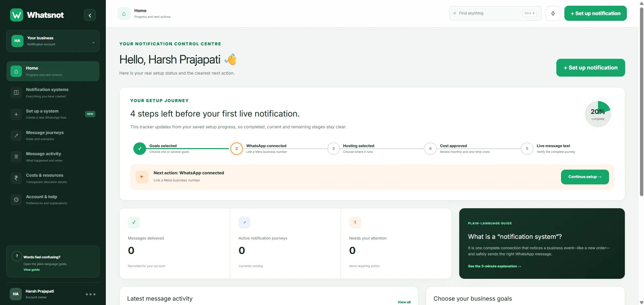Screen dimensions: 644x305
Task: Click step 2 WhatsApp connected marker
Action: pyautogui.click(x=237, y=148)
